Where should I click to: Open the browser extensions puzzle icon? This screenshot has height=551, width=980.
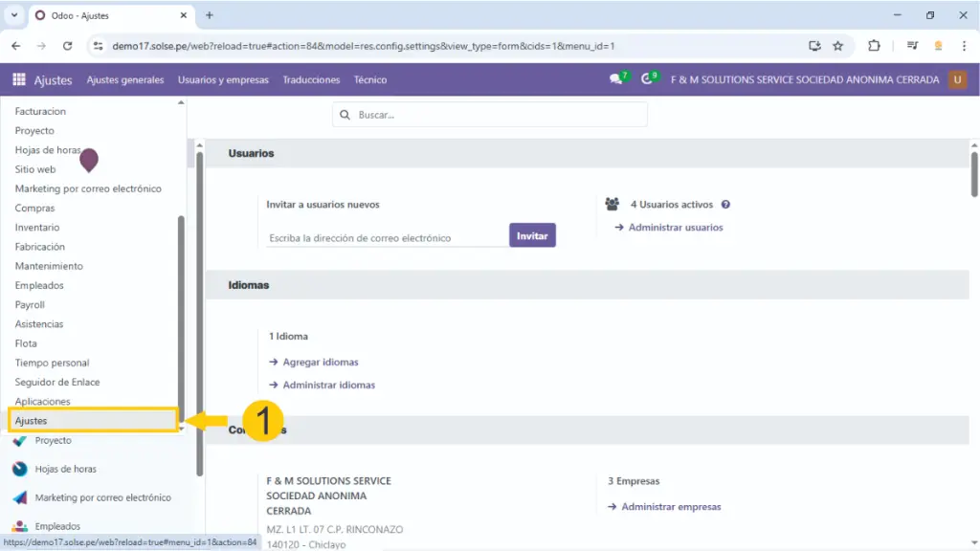(874, 46)
